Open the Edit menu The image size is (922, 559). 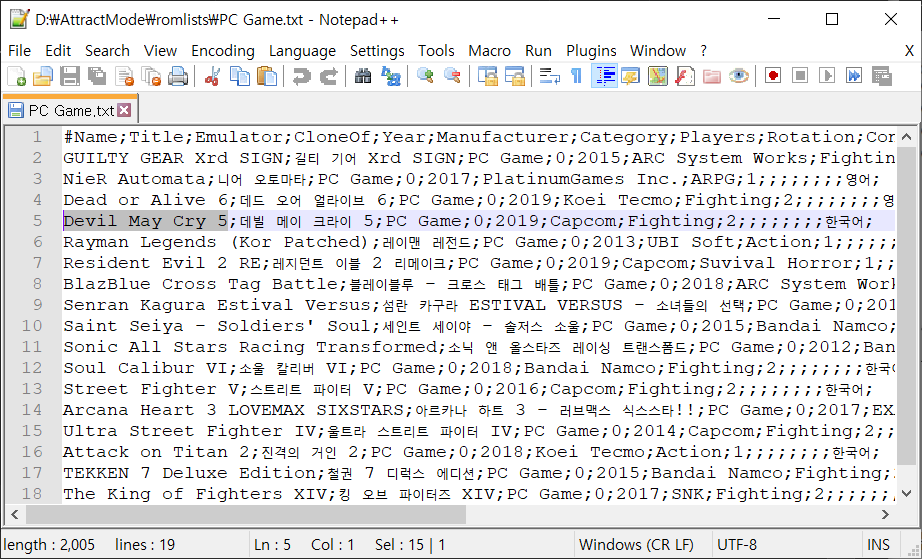pyautogui.click(x=58, y=51)
